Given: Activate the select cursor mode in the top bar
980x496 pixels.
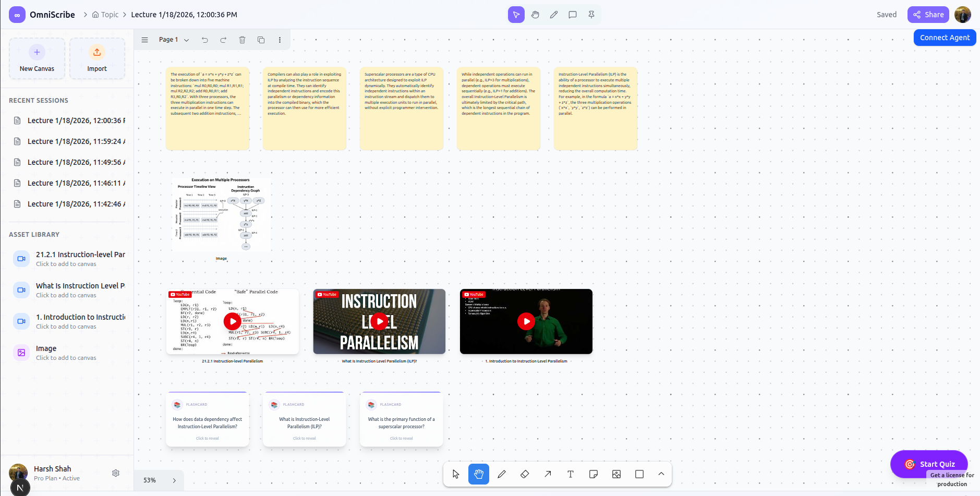Looking at the screenshot, I should point(516,15).
